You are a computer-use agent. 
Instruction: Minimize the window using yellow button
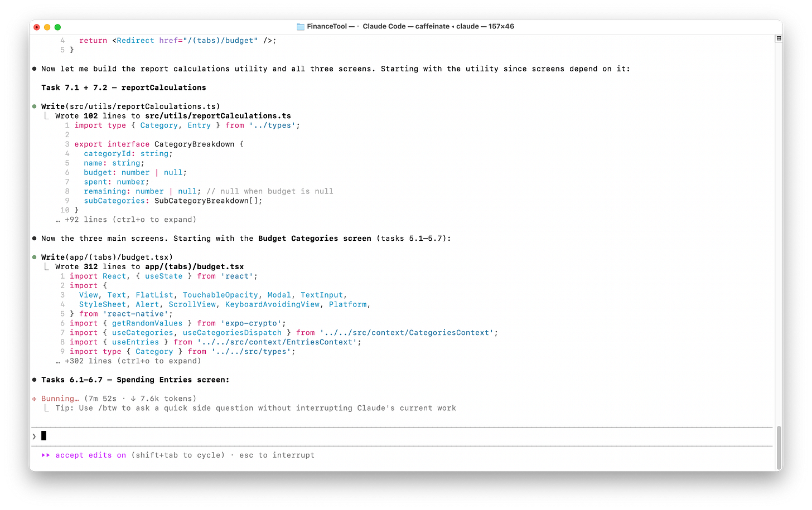tap(47, 27)
